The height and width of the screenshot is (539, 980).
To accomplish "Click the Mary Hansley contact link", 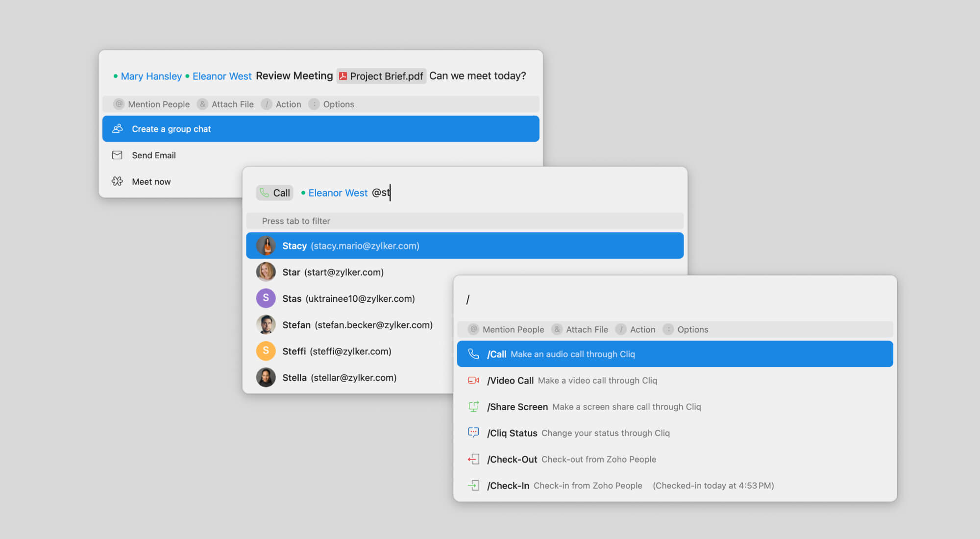I will tap(151, 76).
